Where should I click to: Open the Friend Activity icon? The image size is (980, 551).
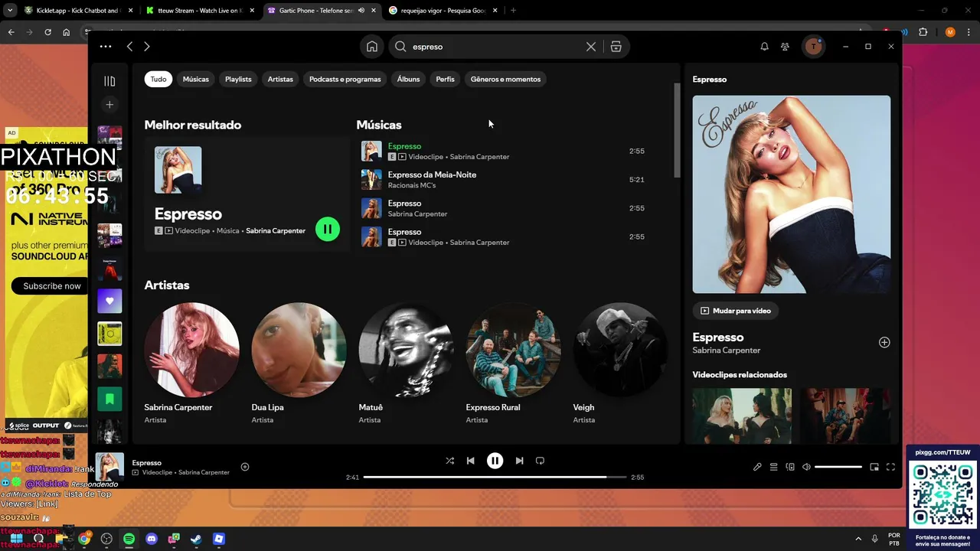point(785,47)
